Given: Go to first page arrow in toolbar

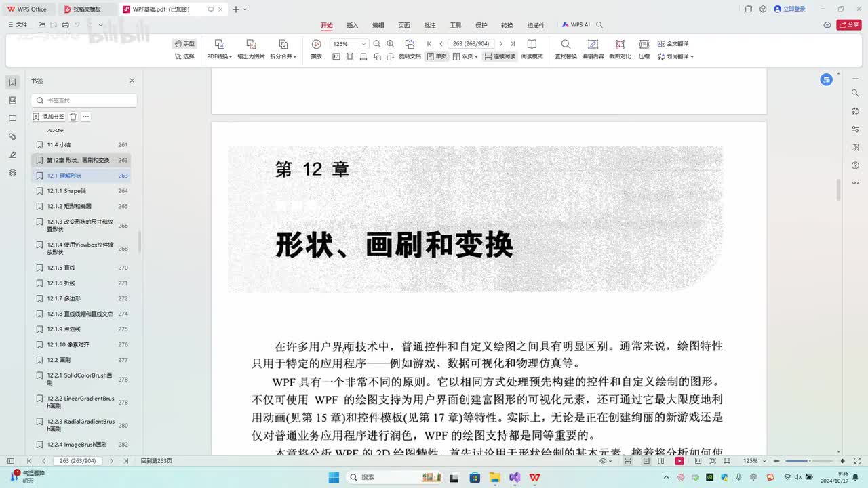Looking at the screenshot, I should pos(429,43).
